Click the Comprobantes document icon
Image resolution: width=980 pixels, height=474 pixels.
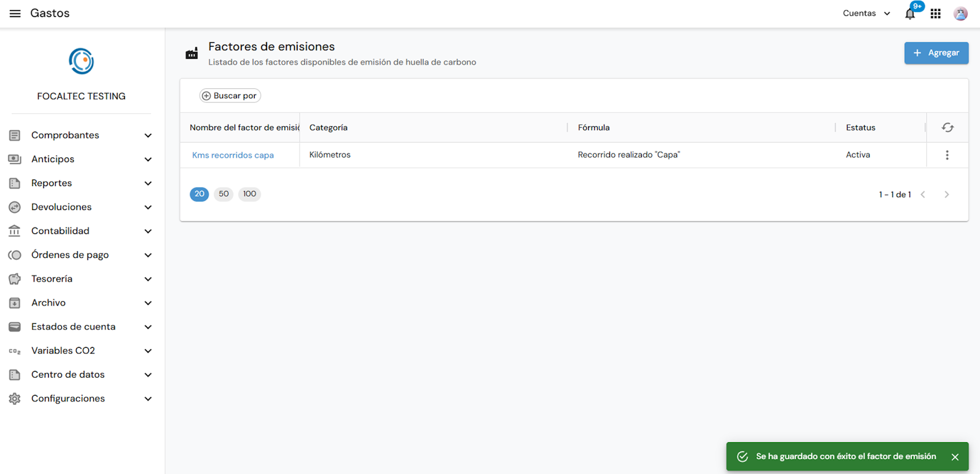tap(15, 135)
